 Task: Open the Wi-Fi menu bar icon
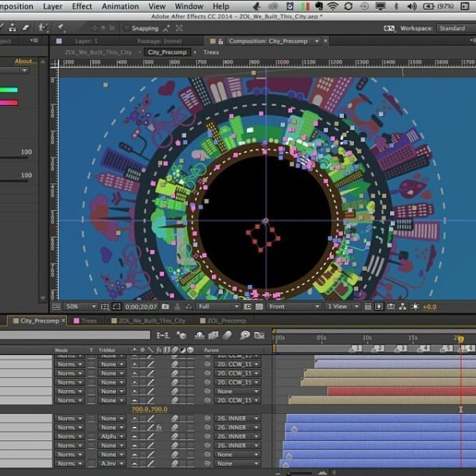(x=333, y=6)
